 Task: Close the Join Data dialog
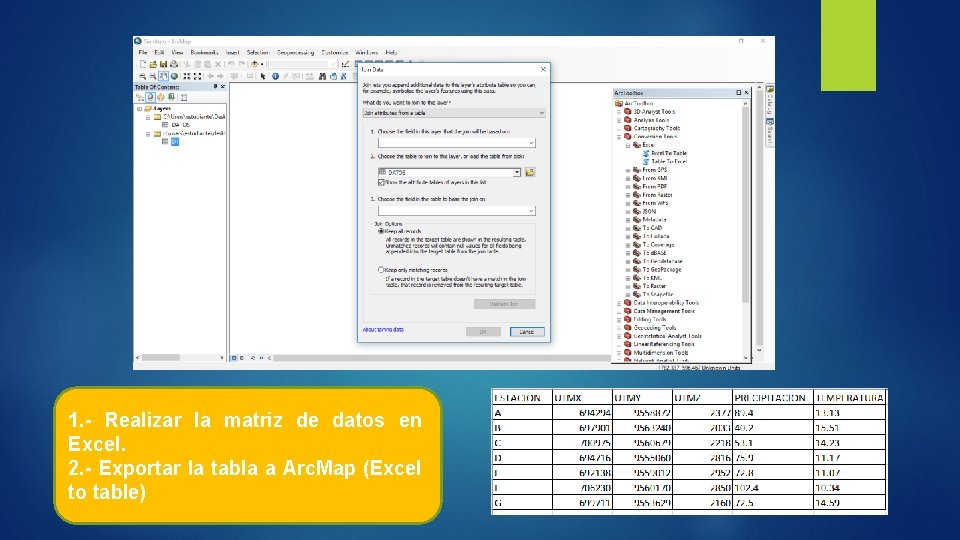click(x=542, y=69)
